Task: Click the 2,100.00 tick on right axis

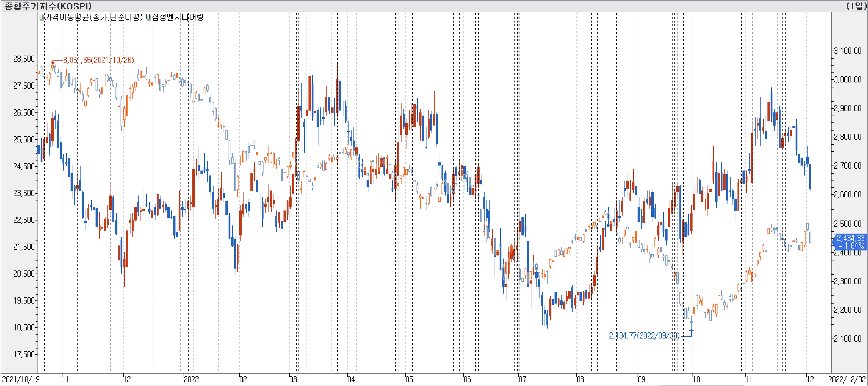Action: [847, 339]
